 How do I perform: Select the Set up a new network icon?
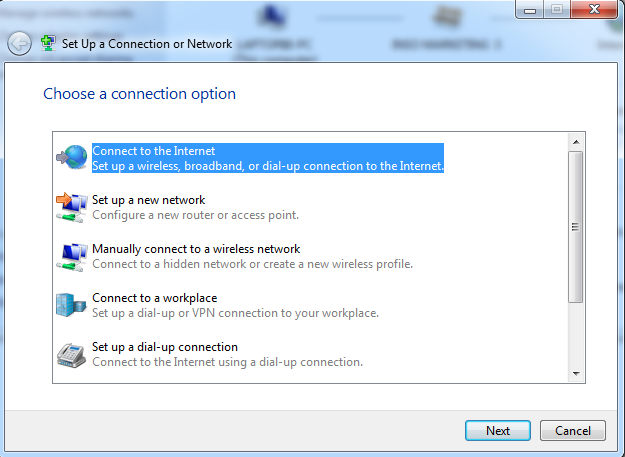tap(72, 207)
